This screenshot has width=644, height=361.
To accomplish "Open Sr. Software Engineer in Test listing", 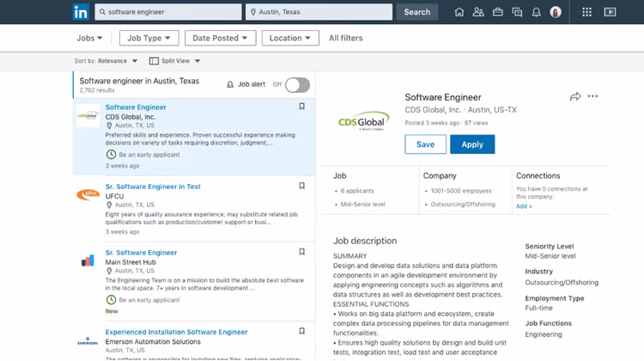I will tap(153, 187).
